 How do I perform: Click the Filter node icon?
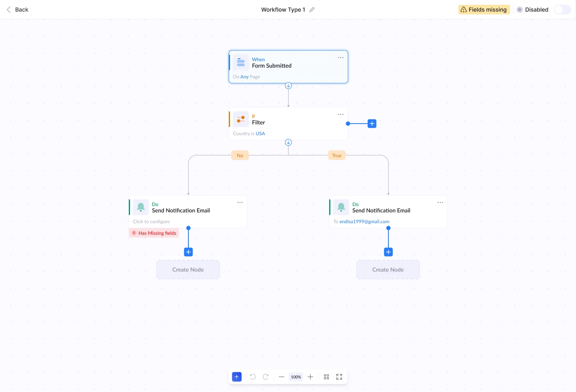241,119
